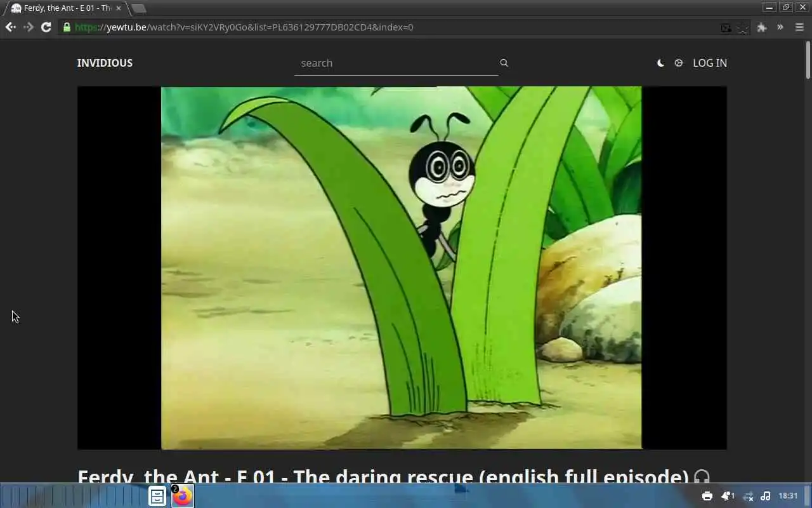Click the page vertical scrollbar thumb
Screen dimensions: 812x508
coord(808,60)
